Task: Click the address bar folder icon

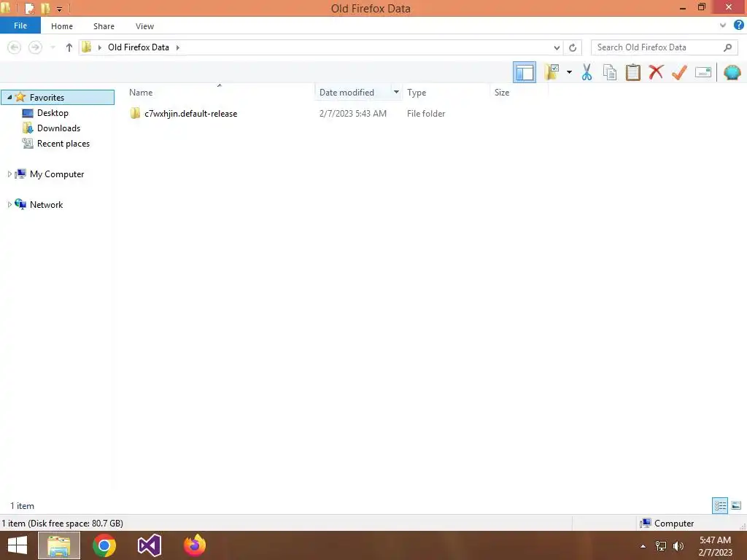Action: pos(87,47)
